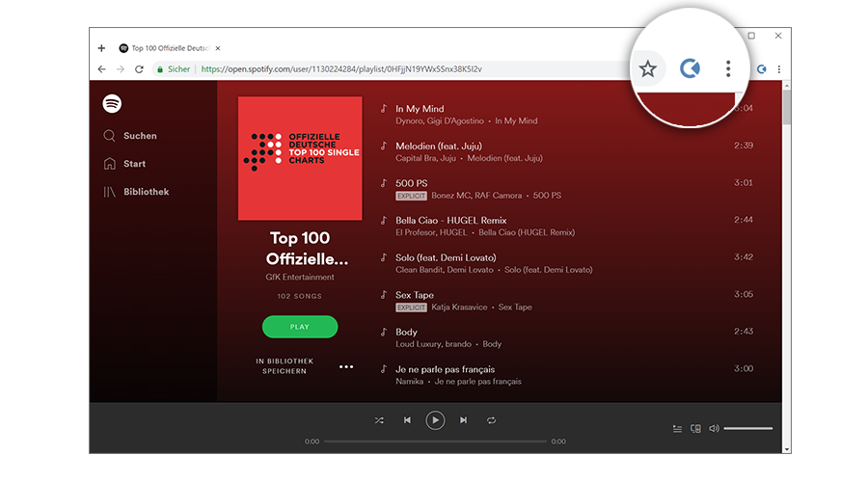The image size is (868, 482).
Task: Open artist link Loud Luxury, brando
Action: point(433,344)
